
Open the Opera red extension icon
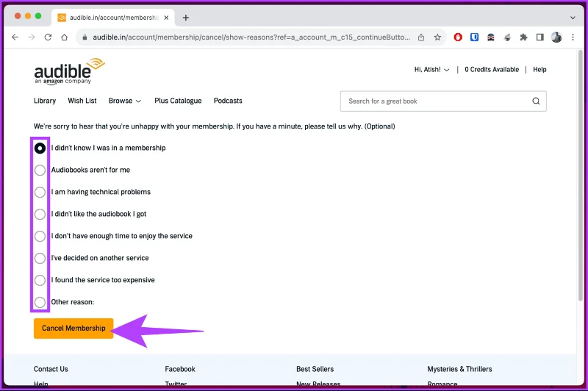click(x=458, y=37)
